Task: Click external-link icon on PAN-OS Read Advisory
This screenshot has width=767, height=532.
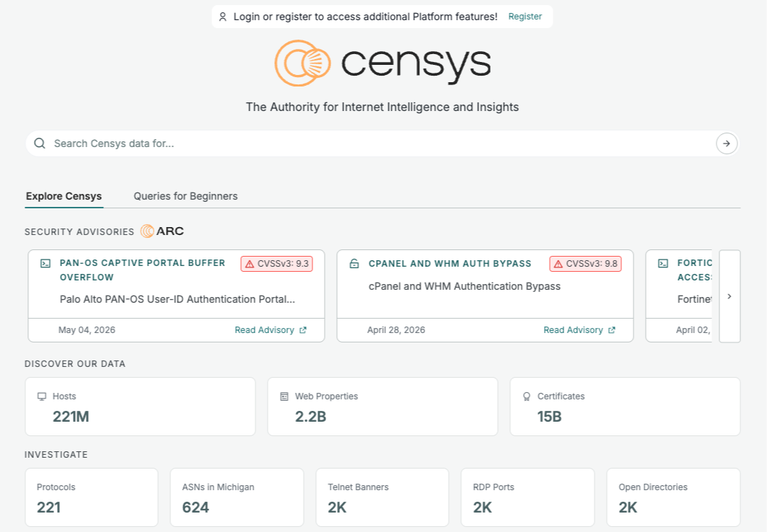Action: [x=303, y=330]
